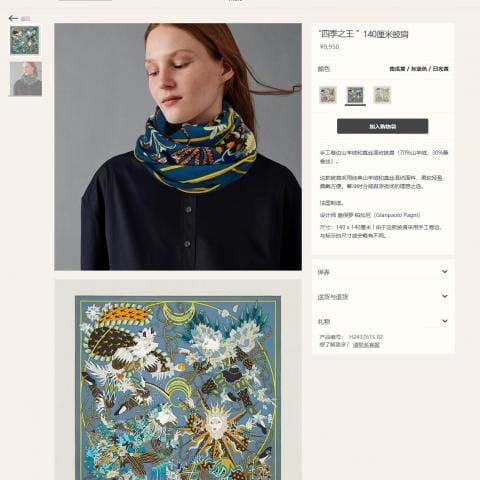Click the 送货与退货 delivery and returns label
Image resolution: width=480 pixels, height=480 pixels.
click(x=333, y=297)
